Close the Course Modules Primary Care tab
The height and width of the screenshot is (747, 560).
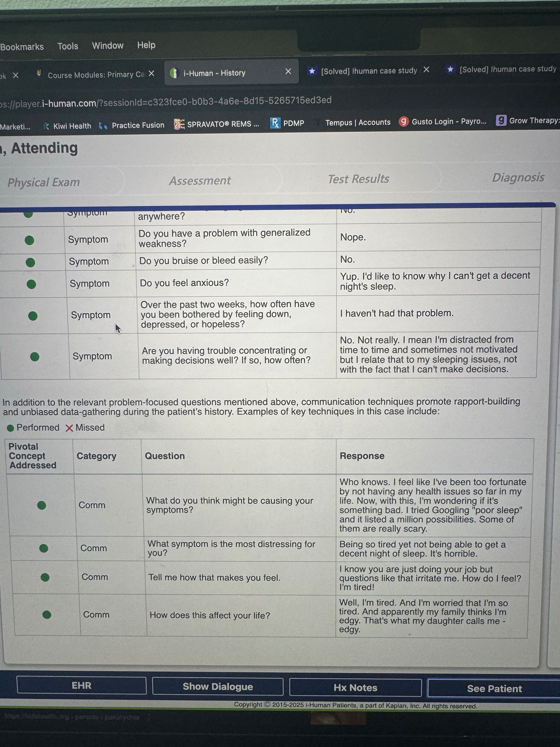click(x=151, y=74)
